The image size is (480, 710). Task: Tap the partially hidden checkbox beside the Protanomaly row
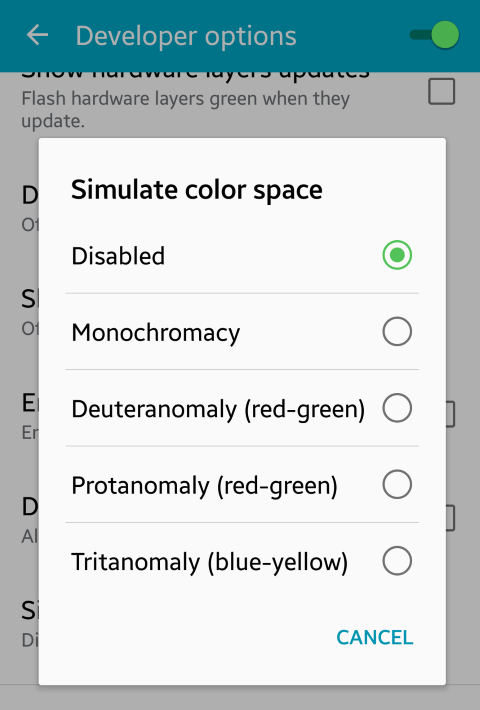[450, 518]
